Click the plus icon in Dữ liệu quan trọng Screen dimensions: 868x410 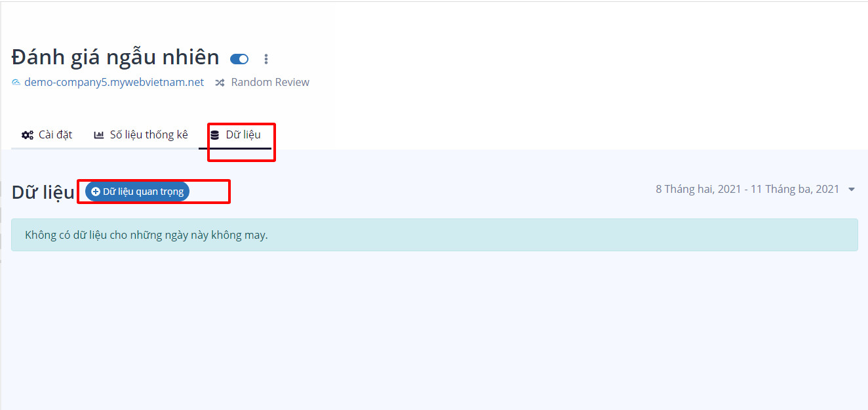click(96, 192)
